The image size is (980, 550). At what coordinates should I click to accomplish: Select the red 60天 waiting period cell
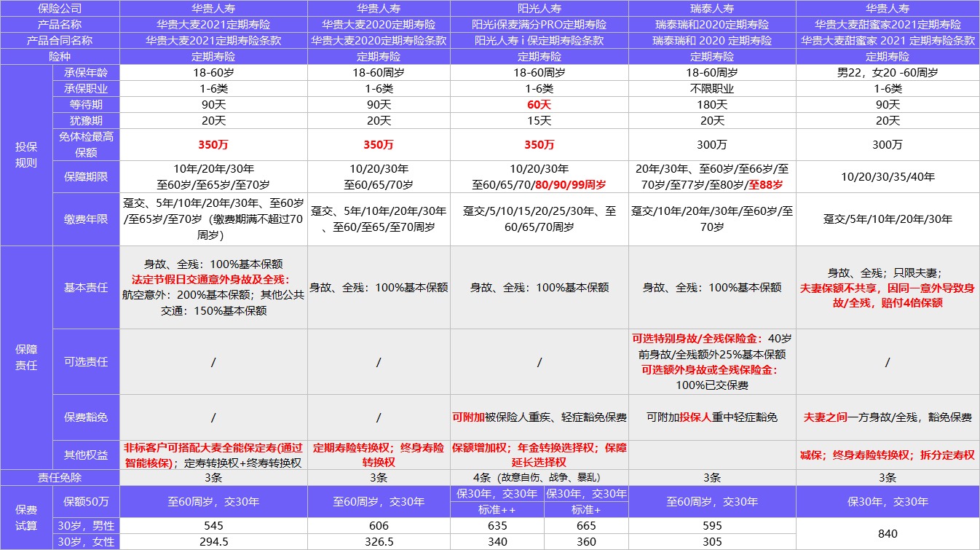point(537,104)
